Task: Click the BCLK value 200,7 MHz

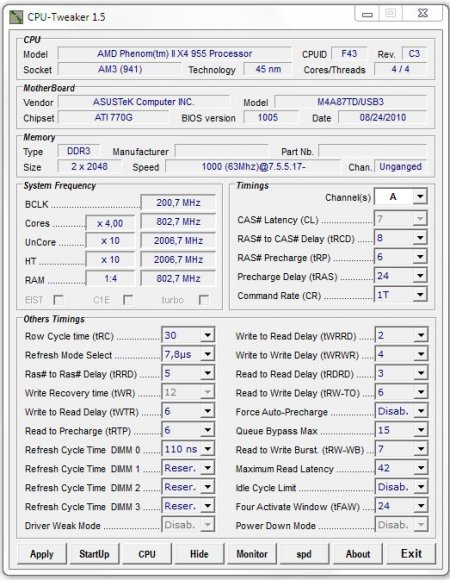Action: coord(178,203)
